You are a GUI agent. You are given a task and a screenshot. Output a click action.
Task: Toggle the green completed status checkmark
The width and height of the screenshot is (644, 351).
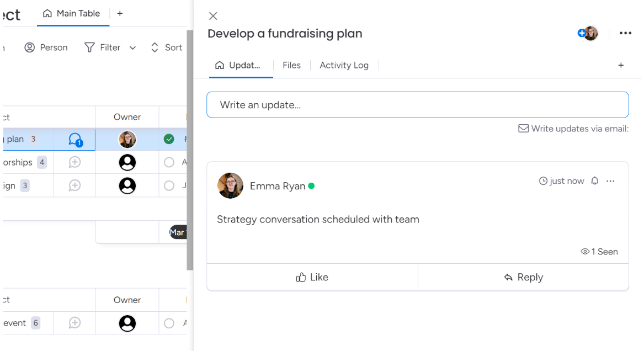point(169,140)
